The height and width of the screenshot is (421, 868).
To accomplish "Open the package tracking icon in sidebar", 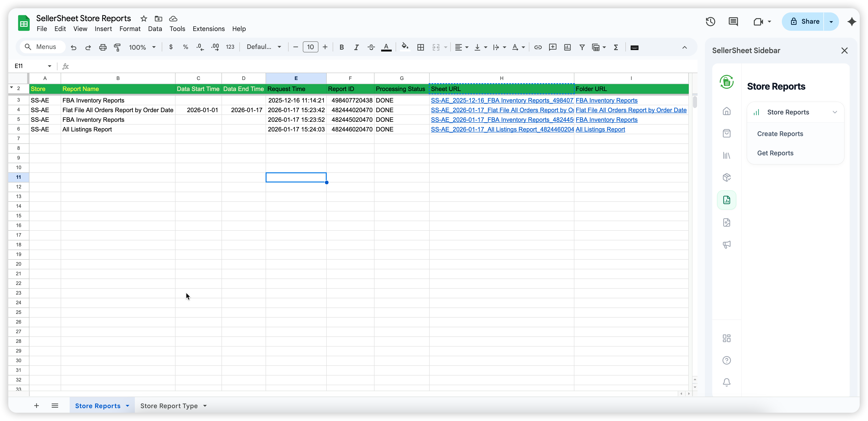I will [726, 177].
